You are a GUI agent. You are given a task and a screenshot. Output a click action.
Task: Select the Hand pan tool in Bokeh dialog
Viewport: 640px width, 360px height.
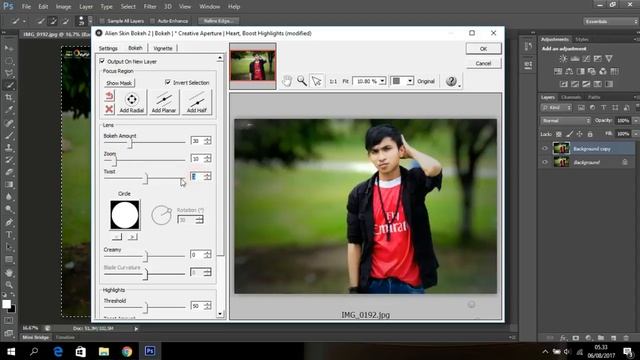coord(287,81)
